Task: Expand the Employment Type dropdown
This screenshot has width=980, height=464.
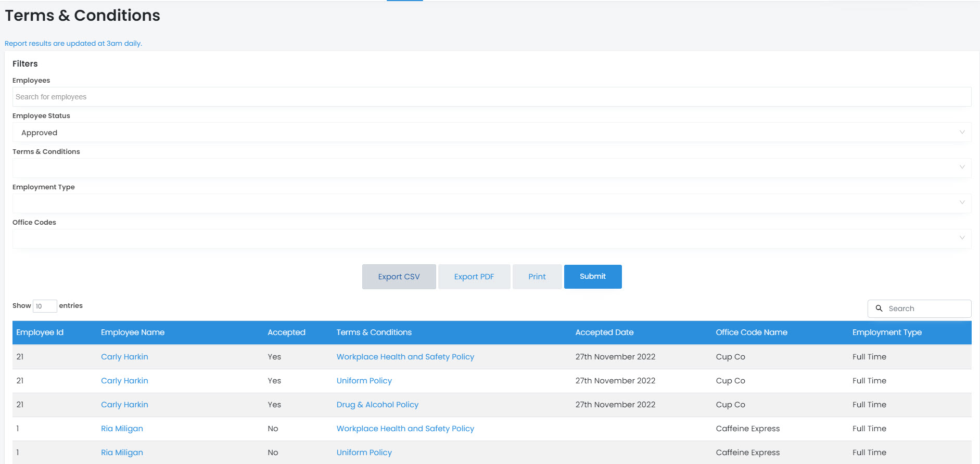Action: 491,203
